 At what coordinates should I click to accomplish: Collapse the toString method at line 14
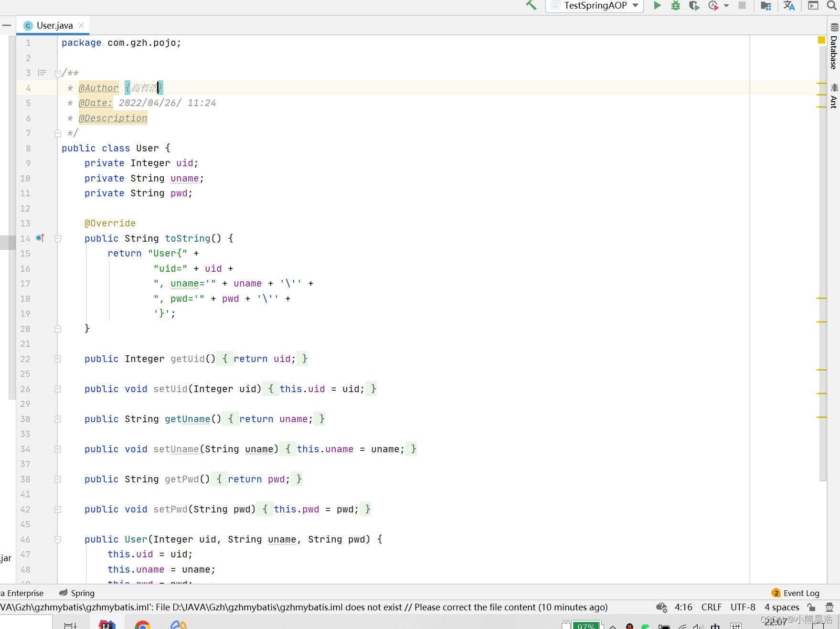(58, 238)
